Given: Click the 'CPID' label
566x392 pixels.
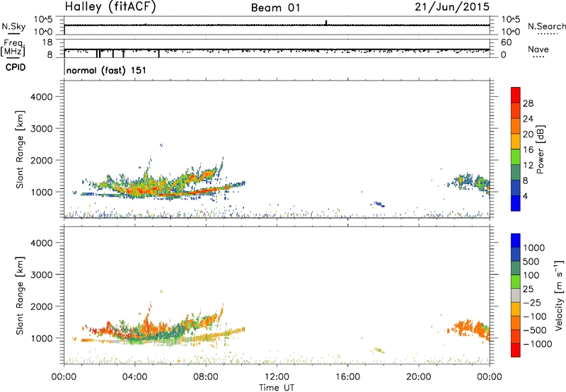Looking at the screenshot, I should (16, 67).
